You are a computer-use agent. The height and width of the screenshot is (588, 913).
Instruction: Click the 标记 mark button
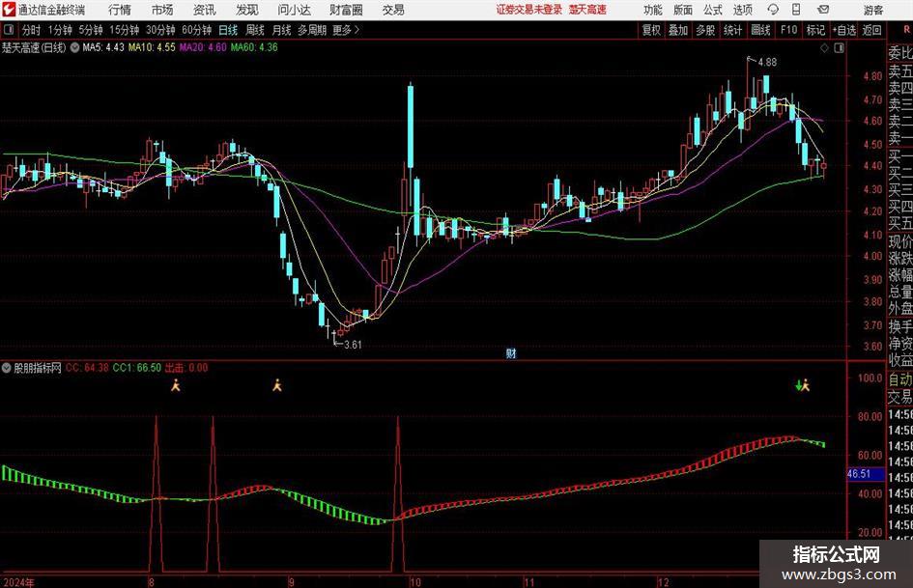[815, 30]
